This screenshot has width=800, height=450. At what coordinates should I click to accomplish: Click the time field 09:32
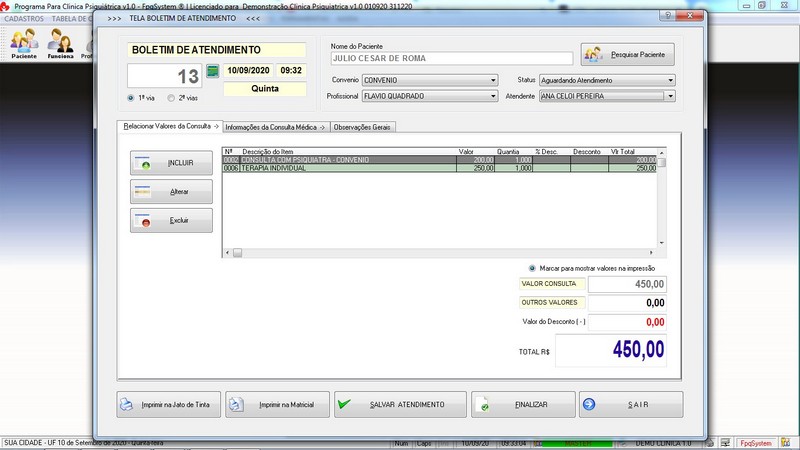click(x=291, y=70)
